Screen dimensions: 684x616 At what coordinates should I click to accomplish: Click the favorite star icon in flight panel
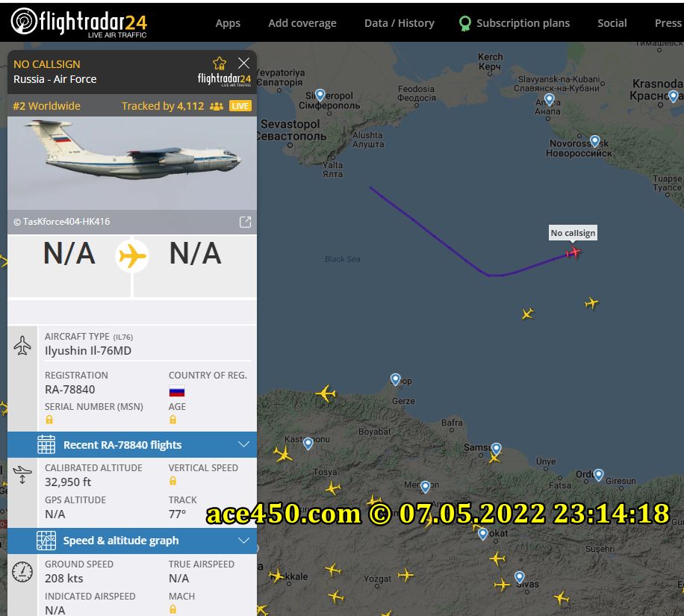tap(220, 63)
